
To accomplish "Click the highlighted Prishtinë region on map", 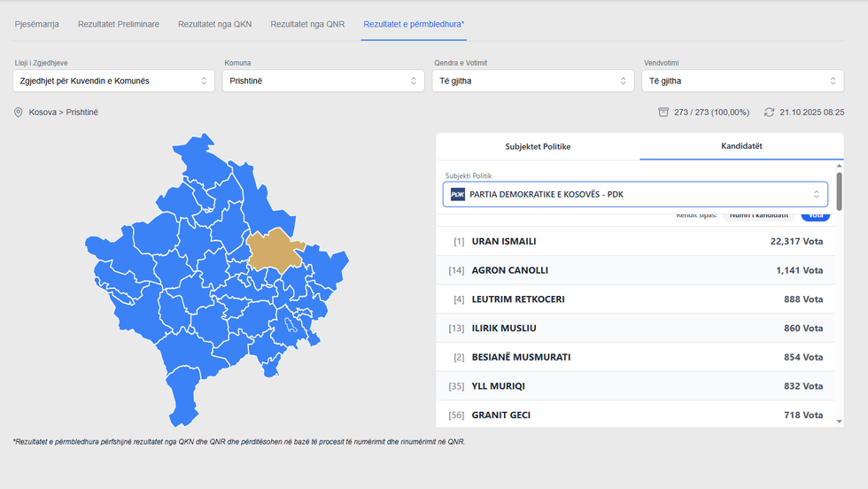I will click(275, 250).
